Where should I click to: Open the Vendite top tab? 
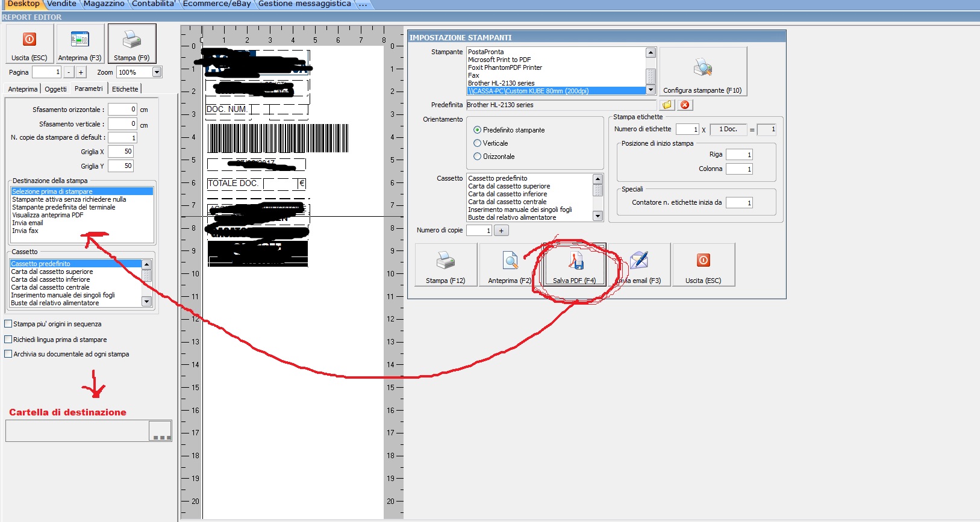coord(62,4)
